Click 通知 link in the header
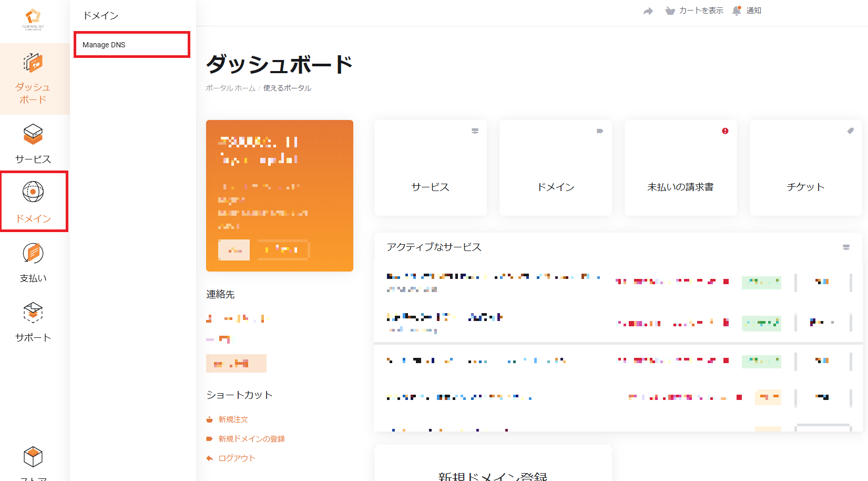Image resolution: width=868 pixels, height=481 pixels. pyautogui.click(x=753, y=11)
